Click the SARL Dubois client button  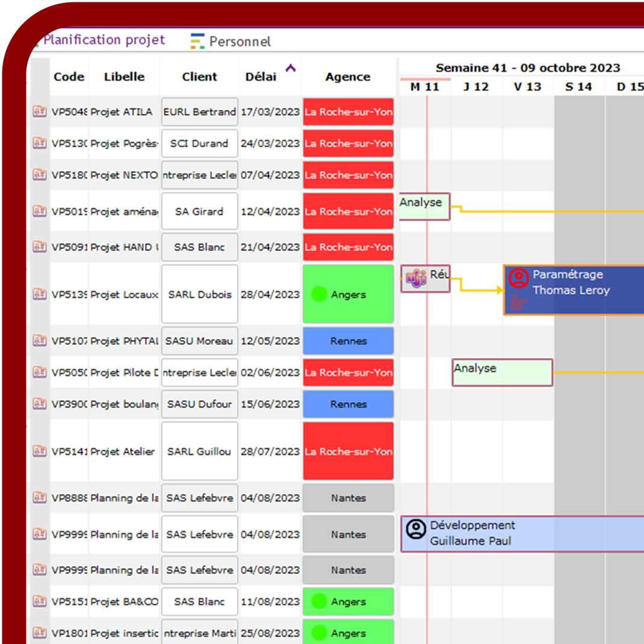tap(199, 294)
